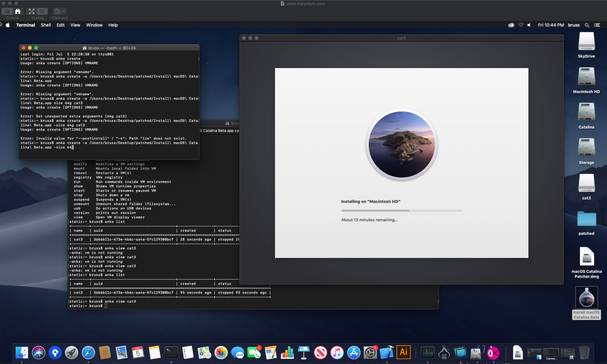The height and width of the screenshot is (364, 607).
Task: Open Spotlight search
Action: click(x=587, y=25)
